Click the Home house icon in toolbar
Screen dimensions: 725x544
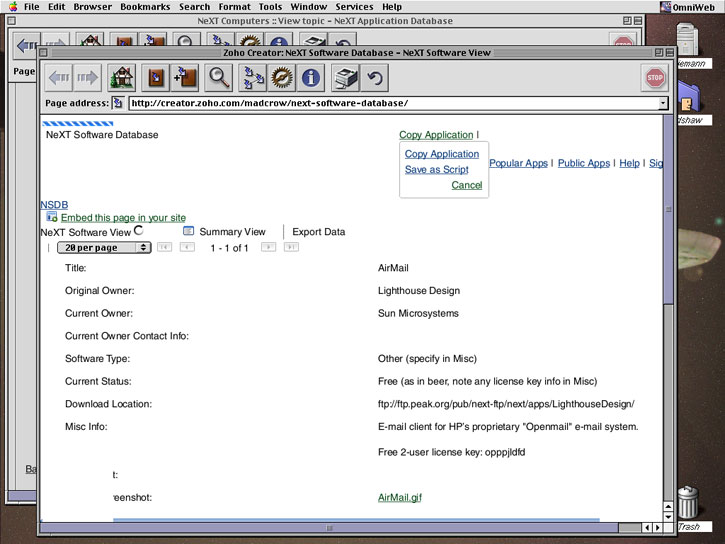122,77
